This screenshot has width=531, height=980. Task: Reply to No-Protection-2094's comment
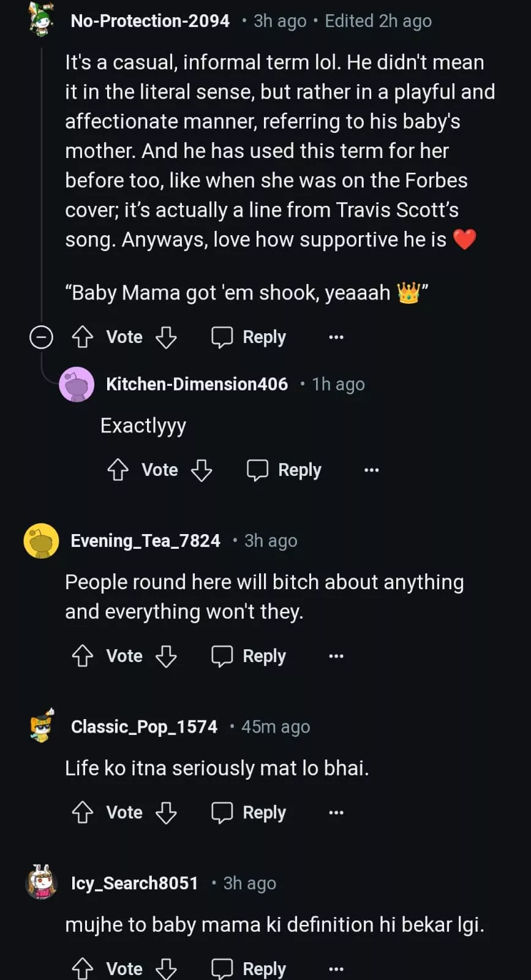(x=249, y=337)
